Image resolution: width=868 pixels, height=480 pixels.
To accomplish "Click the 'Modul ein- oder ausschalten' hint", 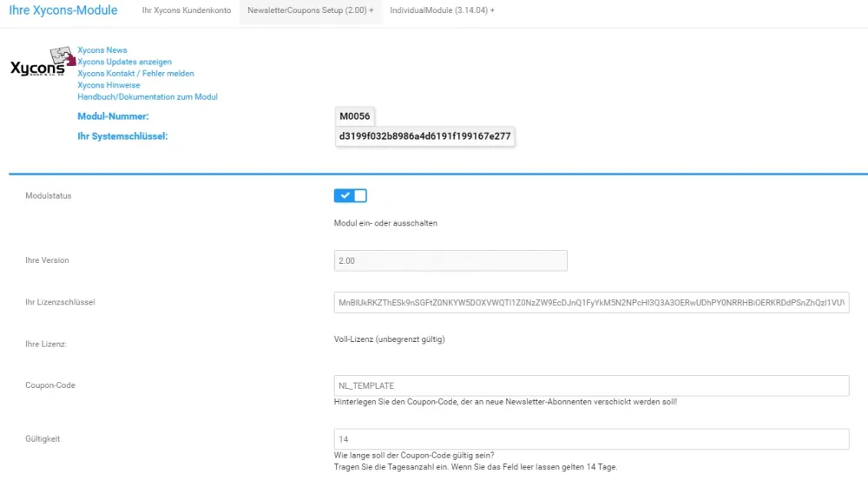I will pos(385,223).
